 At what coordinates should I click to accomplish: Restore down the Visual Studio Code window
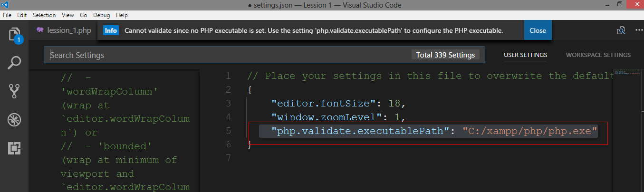(x=619, y=4)
